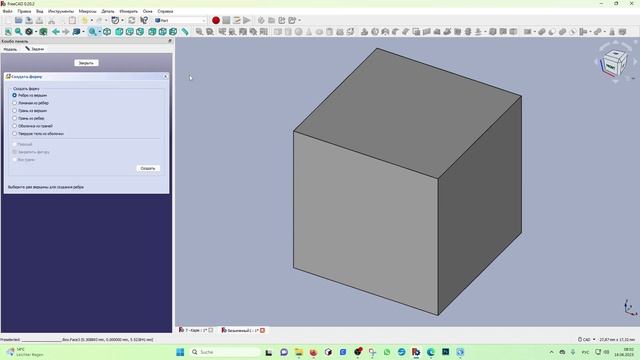
Task: Run macro with the play triangle icon
Action: 247,20
